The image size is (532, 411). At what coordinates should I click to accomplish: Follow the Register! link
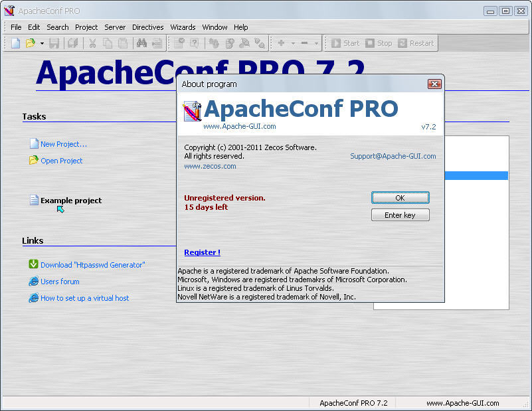202,252
